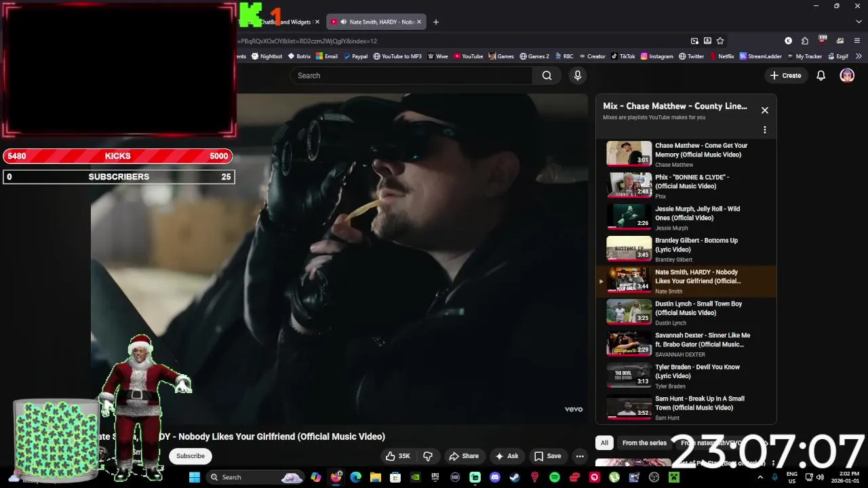Open a new browser tab
Image resolution: width=868 pixels, height=488 pixels.
pos(436,22)
